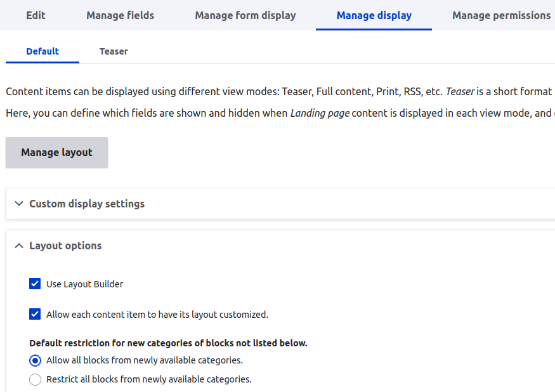Click the 'Allow all blocks' option label text

(x=144, y=360)
